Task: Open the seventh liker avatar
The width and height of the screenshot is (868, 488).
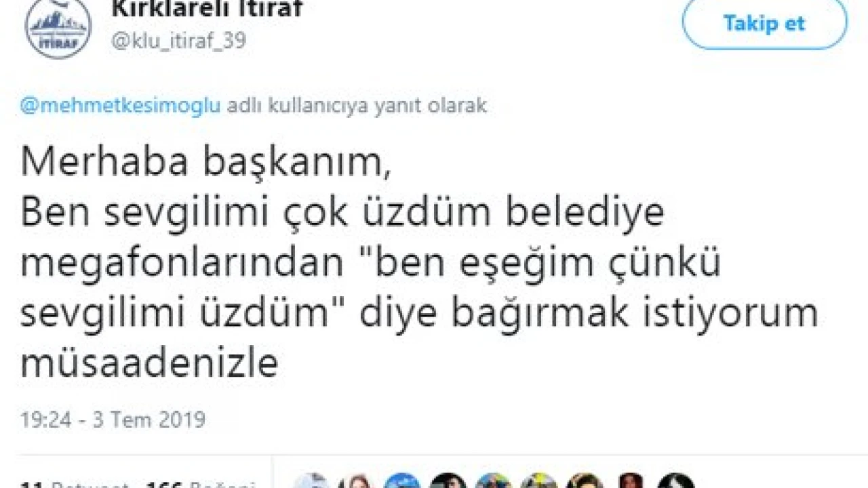Action: point(585,481)
